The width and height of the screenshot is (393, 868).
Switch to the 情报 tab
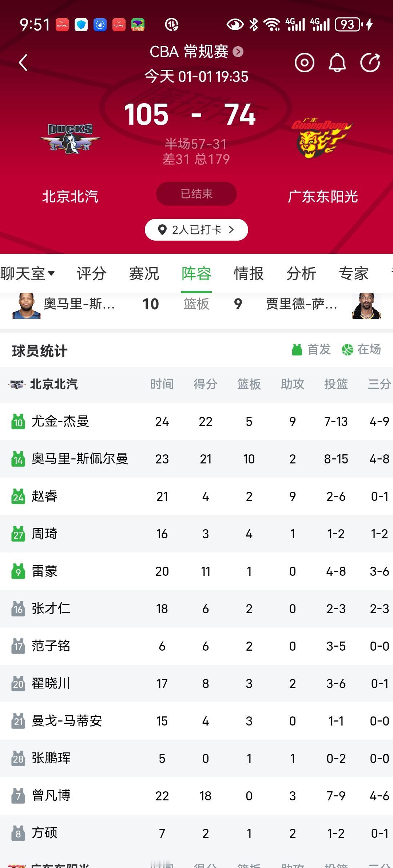tap(249, 273)
